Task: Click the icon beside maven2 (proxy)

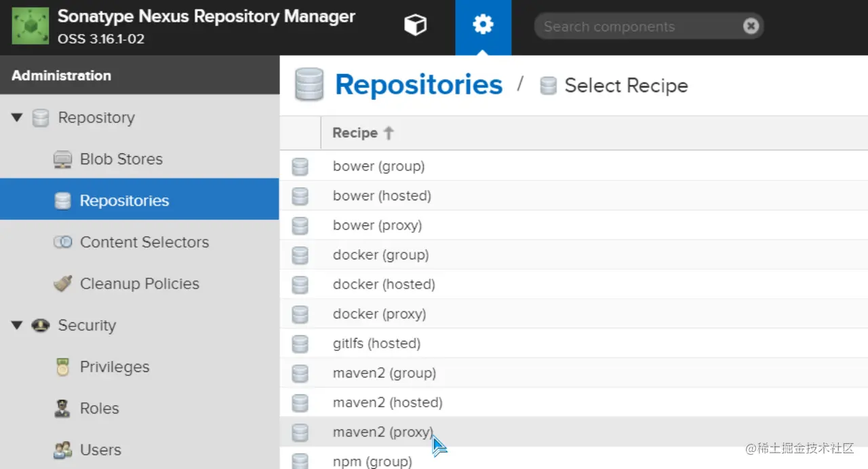Action: coord(300,432)
